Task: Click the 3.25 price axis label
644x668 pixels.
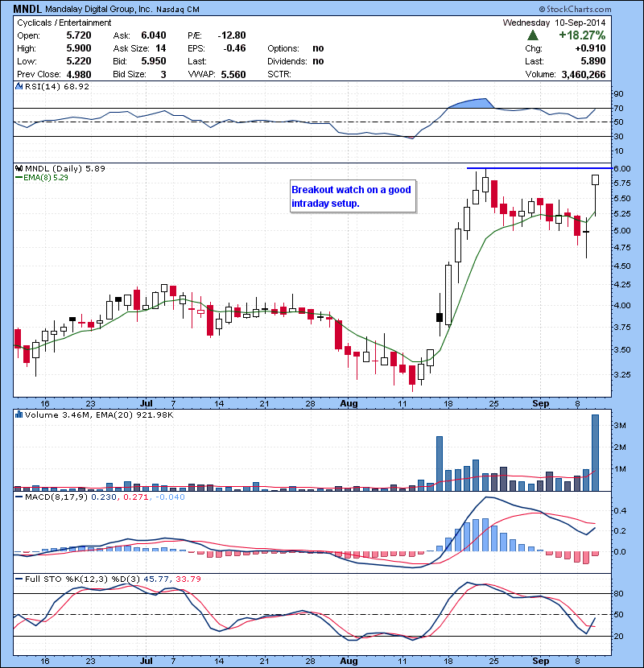Action: click(x=622, y=374)
